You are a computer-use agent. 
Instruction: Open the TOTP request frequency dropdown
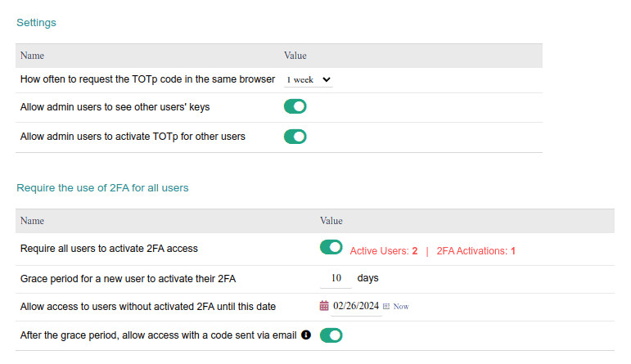point(308,79)
